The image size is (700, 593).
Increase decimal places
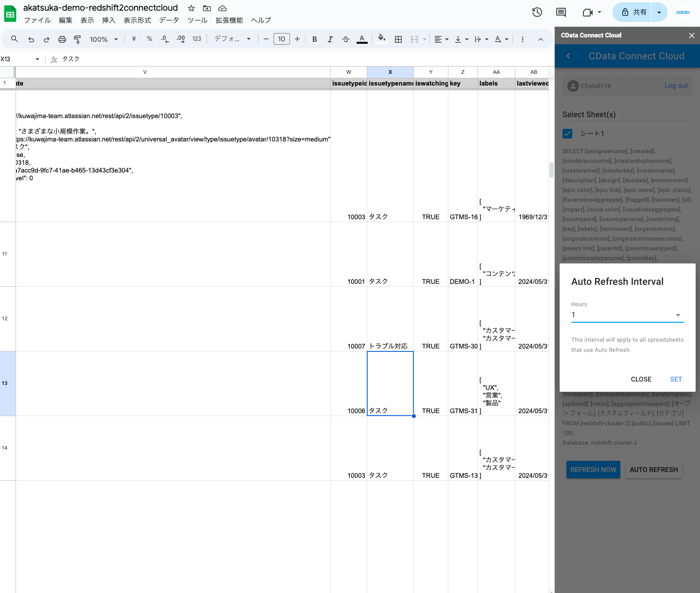coord(181,39)
